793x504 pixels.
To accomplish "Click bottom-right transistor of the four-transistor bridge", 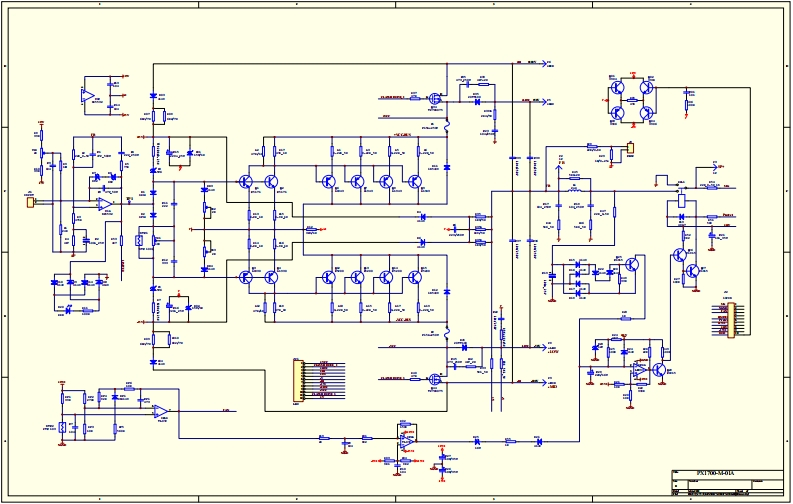I will 646,112.
